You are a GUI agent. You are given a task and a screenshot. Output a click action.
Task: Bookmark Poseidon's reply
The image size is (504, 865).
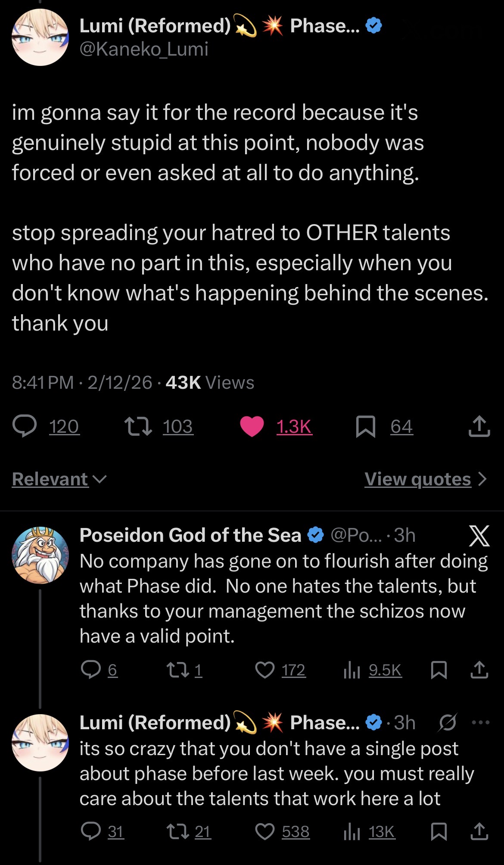coord(439,670)
